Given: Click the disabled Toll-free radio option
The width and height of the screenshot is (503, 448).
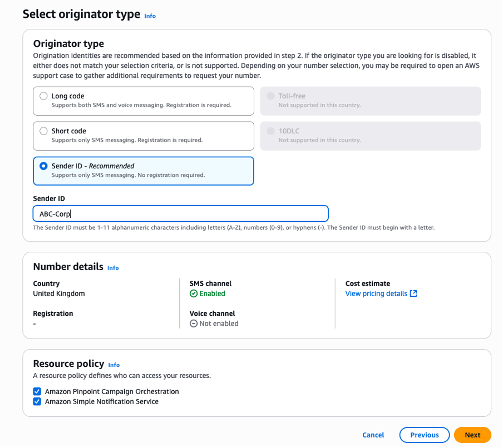Looking at the screenshot, I should [x=271, y=96].
